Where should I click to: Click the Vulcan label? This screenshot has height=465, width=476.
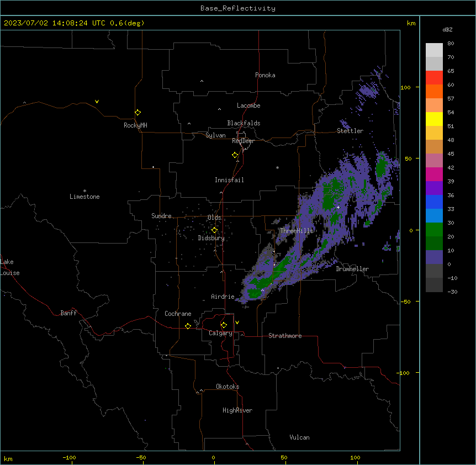(x=300, y=437)
